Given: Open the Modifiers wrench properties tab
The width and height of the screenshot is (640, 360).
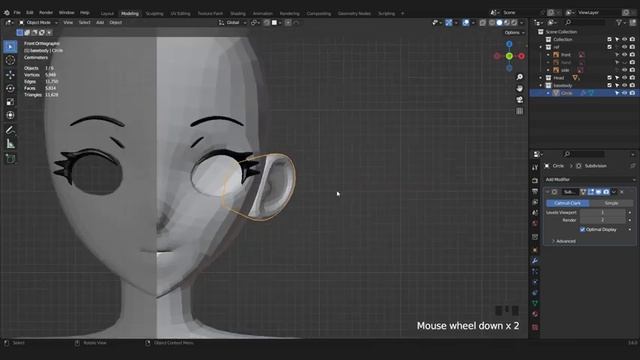Looking at the screenshot, I should click(x=535, y=261).
